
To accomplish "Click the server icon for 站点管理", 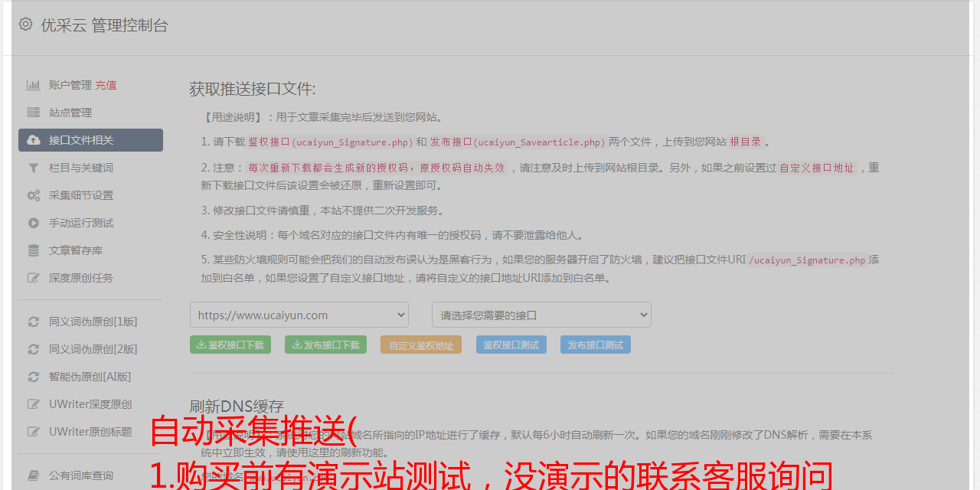I will pos(34,113).
